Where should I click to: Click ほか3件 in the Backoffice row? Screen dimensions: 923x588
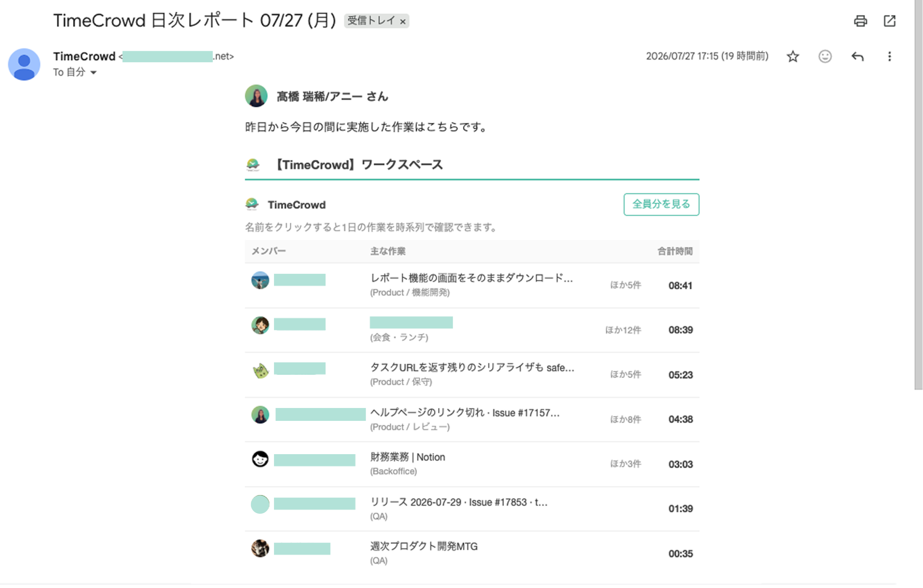coord(626,464)
